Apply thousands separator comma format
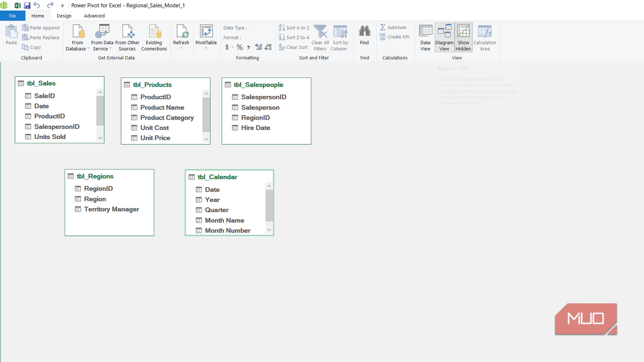This screenshot has height=362, width=644. click(249, 48)
